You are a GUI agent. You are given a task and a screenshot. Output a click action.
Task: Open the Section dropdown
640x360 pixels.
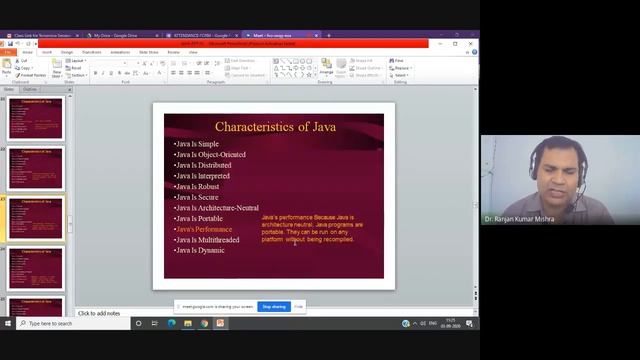point(76,75)
